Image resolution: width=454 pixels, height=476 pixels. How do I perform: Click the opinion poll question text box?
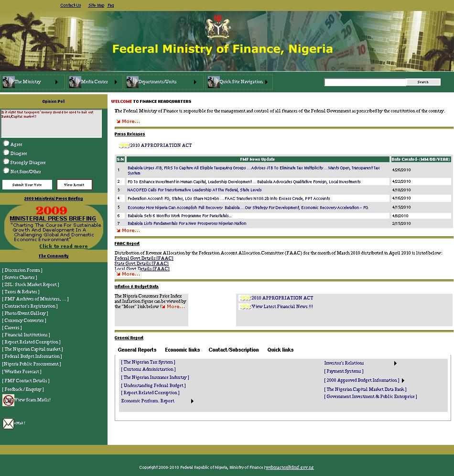tap(51, 123)
